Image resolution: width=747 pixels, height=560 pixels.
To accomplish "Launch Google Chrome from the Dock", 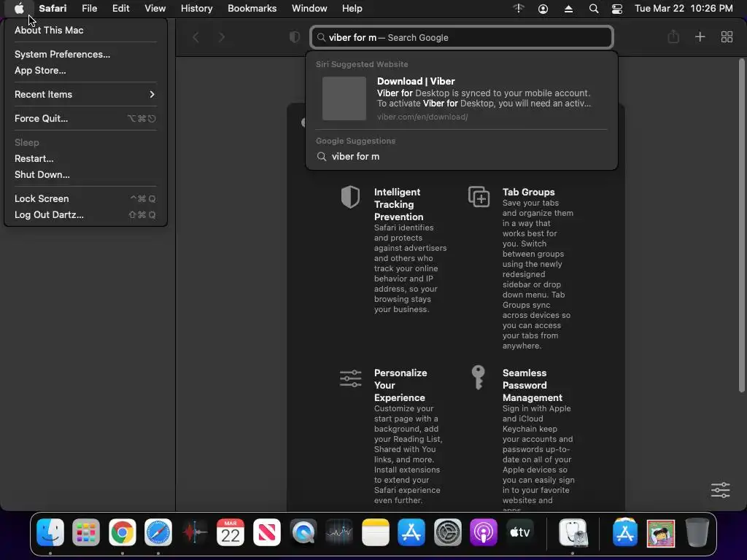I will tap(123, 532).
